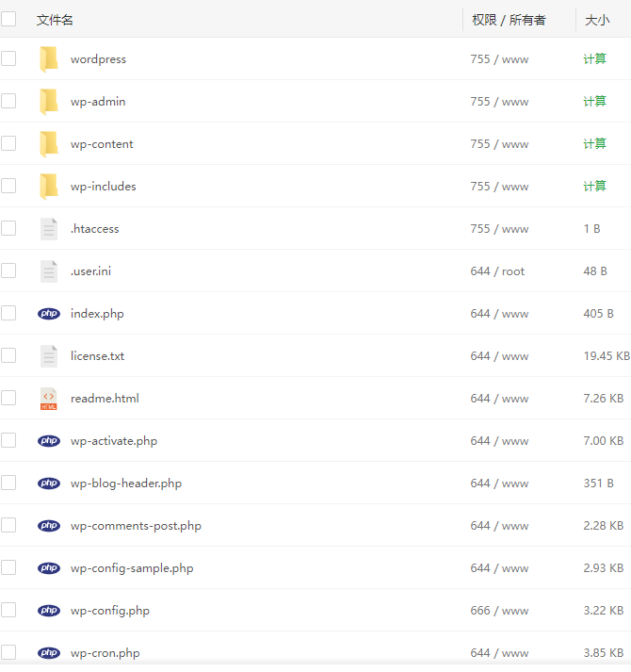The height and width of the screenshot is (672, 631).
Task: Click the wp-comments-post.php file name
Action: click(136, 526)
